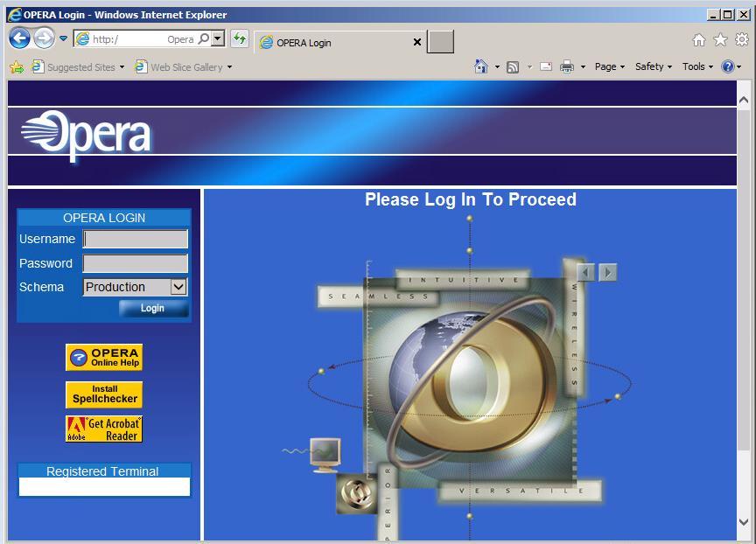Click the Print icon in command bar

click(567, 66)
